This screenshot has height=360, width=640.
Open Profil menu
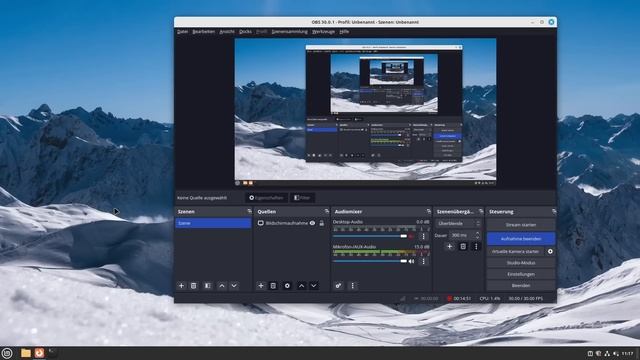point(261,32)
